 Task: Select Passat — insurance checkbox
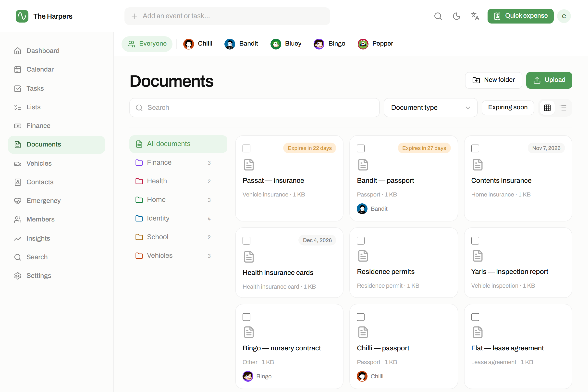(246, 148)
